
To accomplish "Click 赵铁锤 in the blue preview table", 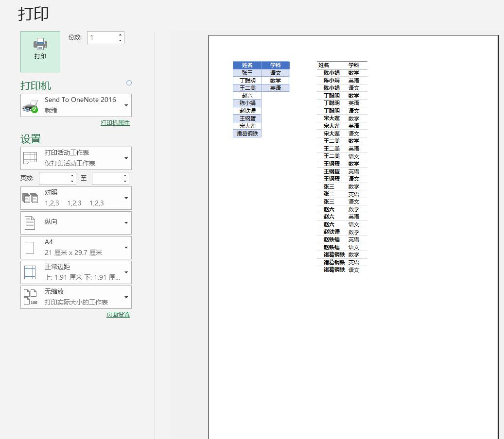I will (247, 111).
